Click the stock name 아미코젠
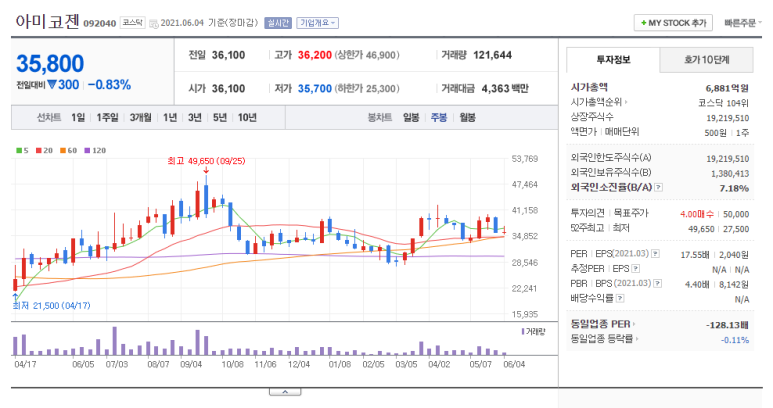 [47, 21]
